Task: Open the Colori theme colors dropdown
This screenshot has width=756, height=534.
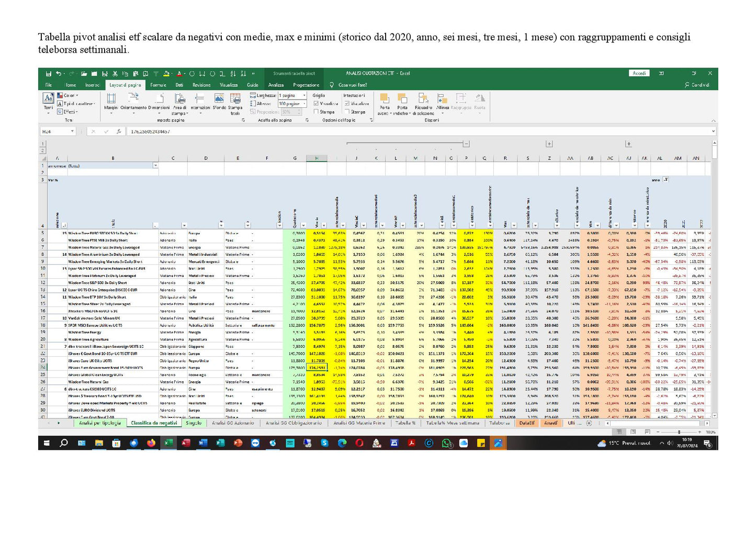Action: 68,96
